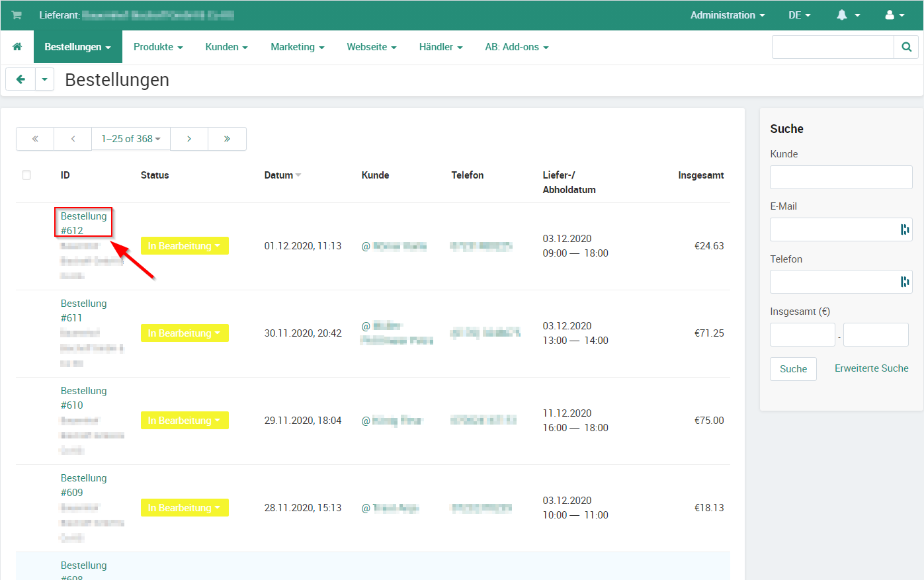Open the Webseite menu
Screen dimensions: 924x580
pos(372,47)
